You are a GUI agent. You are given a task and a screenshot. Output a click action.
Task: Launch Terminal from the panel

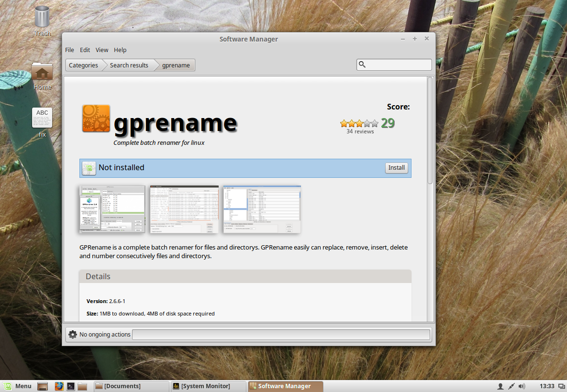71,386
